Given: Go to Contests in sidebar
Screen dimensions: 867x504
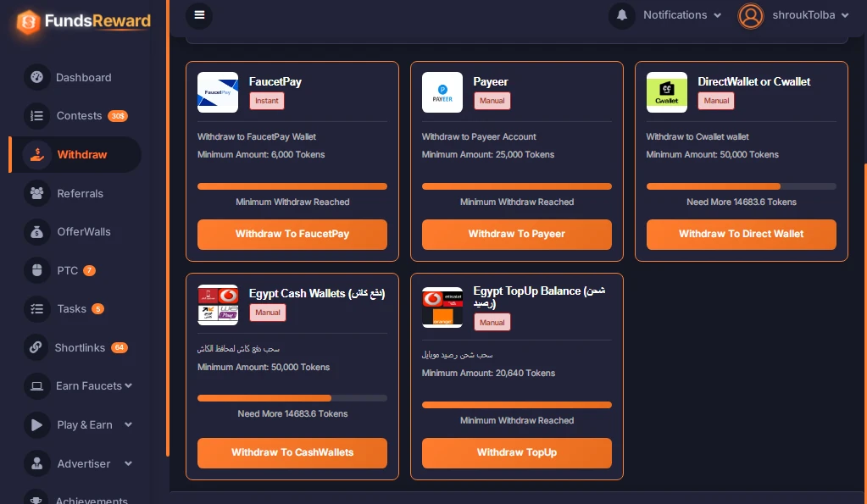Looking at the screenshot, I should [x=79, y=116].
